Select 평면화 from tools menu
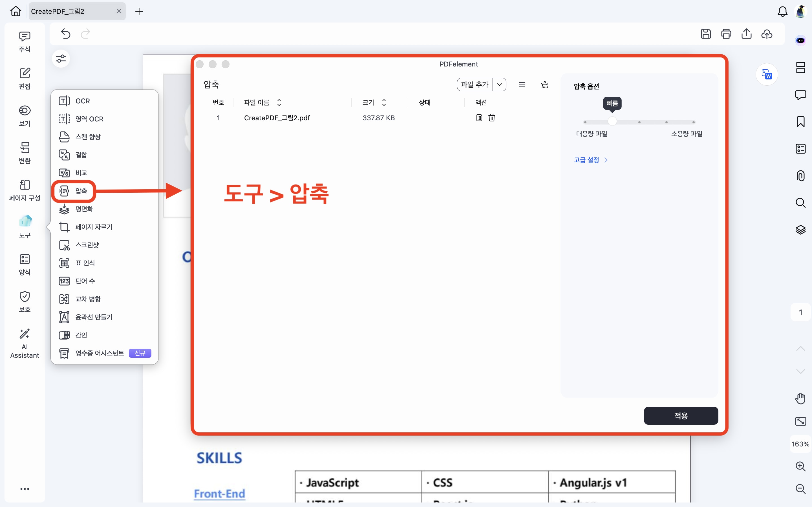The image size is (812, 507). [84, 209]
